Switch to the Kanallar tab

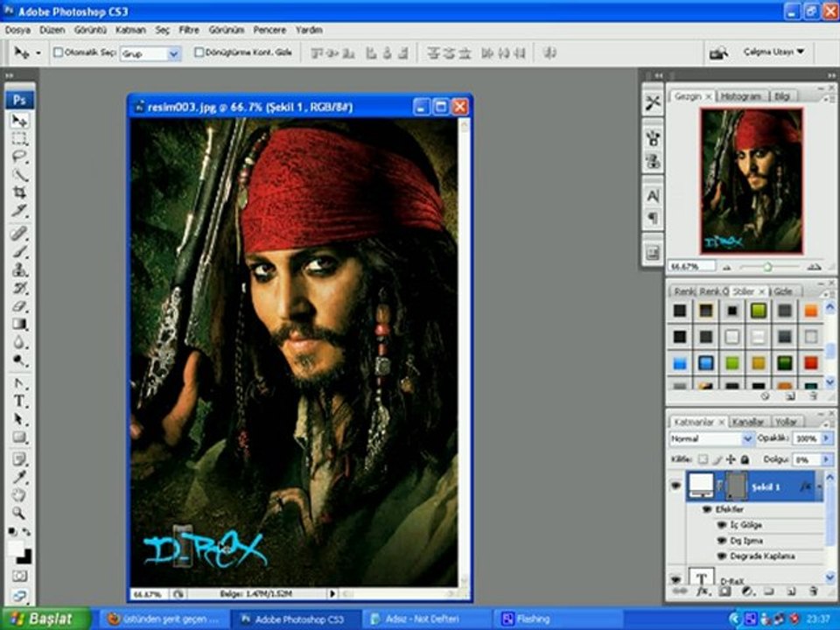point(748,422)
